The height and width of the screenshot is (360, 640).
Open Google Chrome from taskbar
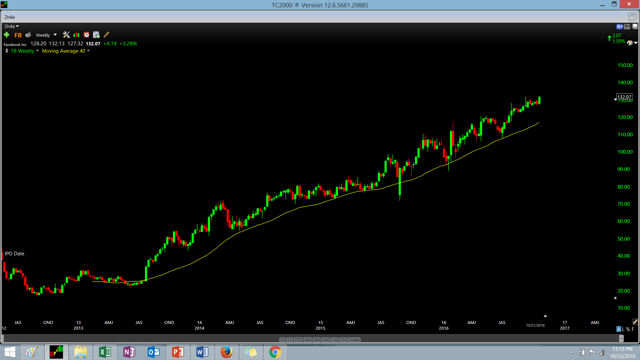tap(275, 352)
